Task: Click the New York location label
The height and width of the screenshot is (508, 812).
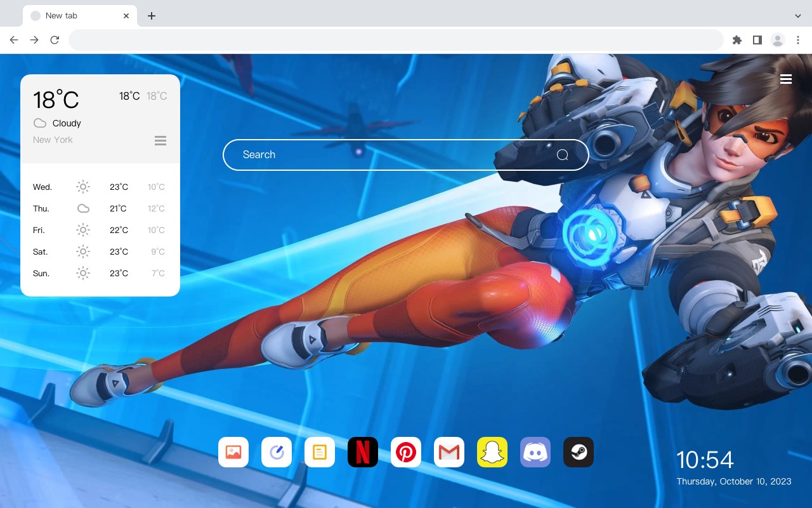Action: pyautogui.click(x=53, y=140)
